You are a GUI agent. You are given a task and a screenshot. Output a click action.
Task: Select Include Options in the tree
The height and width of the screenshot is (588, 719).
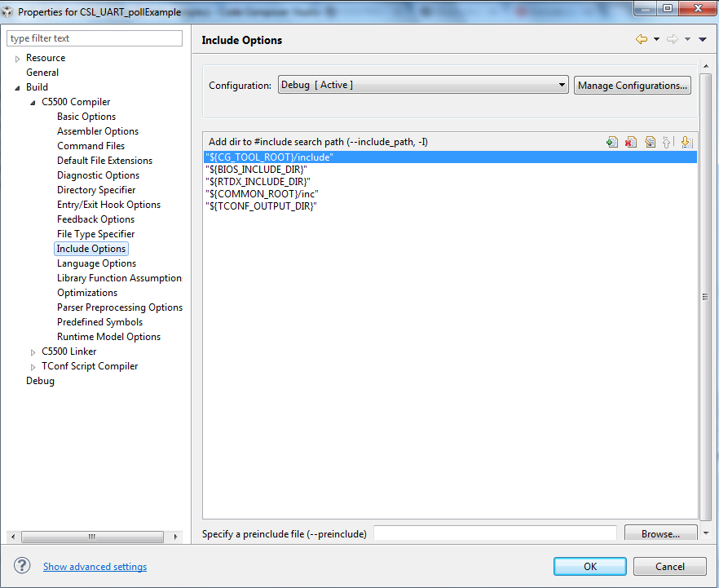coord(90,249)
